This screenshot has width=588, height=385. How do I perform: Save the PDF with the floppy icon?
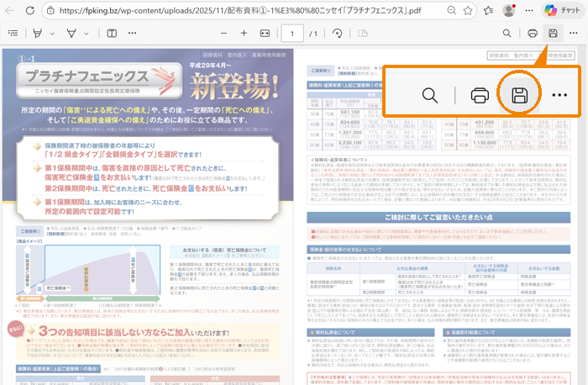point(553,34)
